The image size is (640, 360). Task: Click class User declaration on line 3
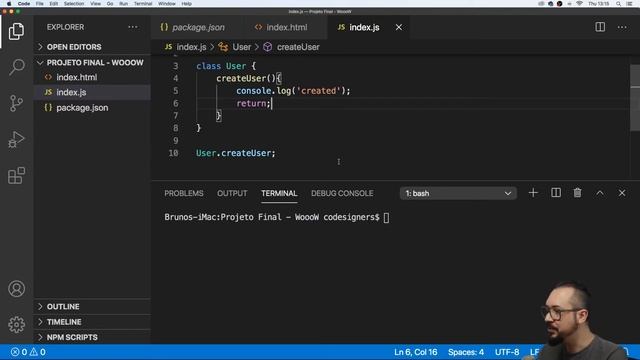[226, 66]
